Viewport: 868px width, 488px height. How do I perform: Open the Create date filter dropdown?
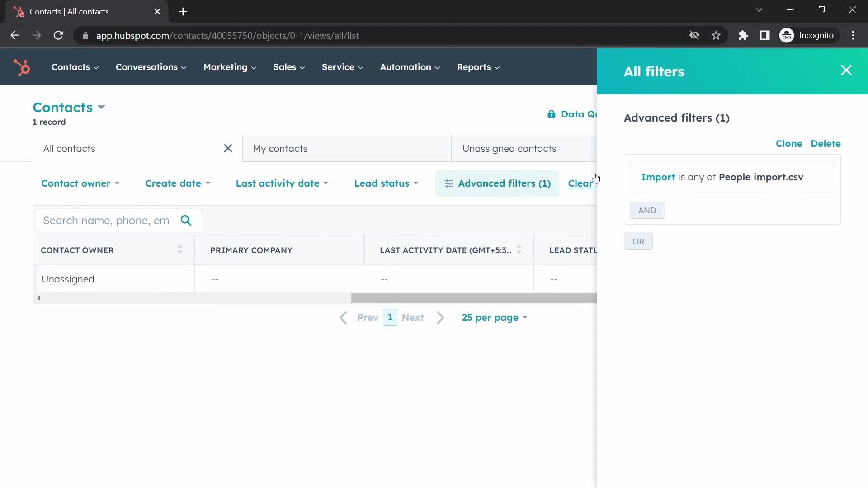[178, 183]
